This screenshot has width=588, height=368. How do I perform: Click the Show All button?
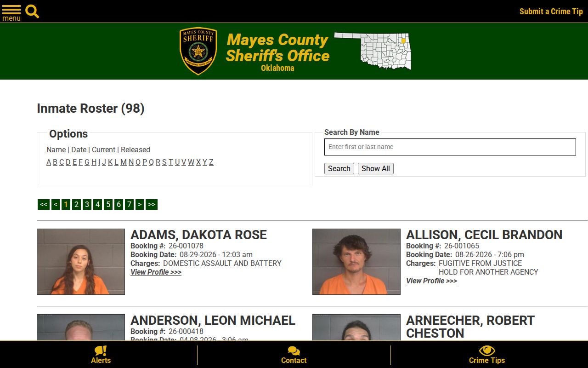coord(376,168)
